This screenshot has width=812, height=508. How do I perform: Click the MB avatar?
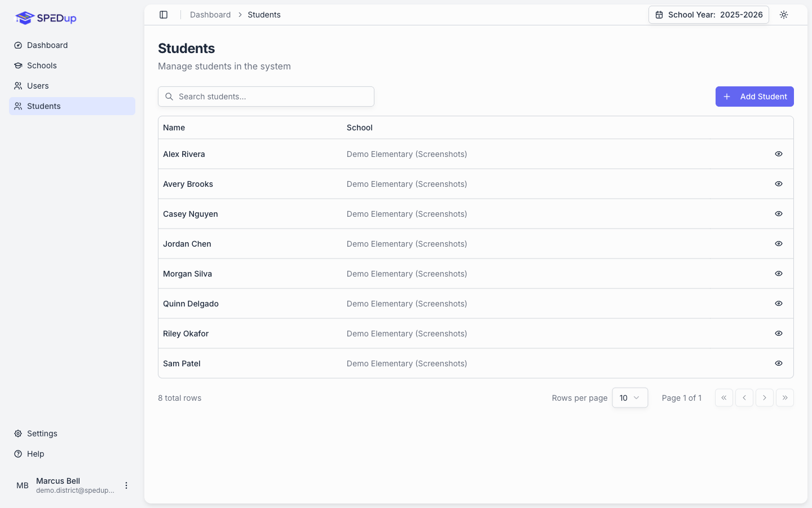pos(23,485)
